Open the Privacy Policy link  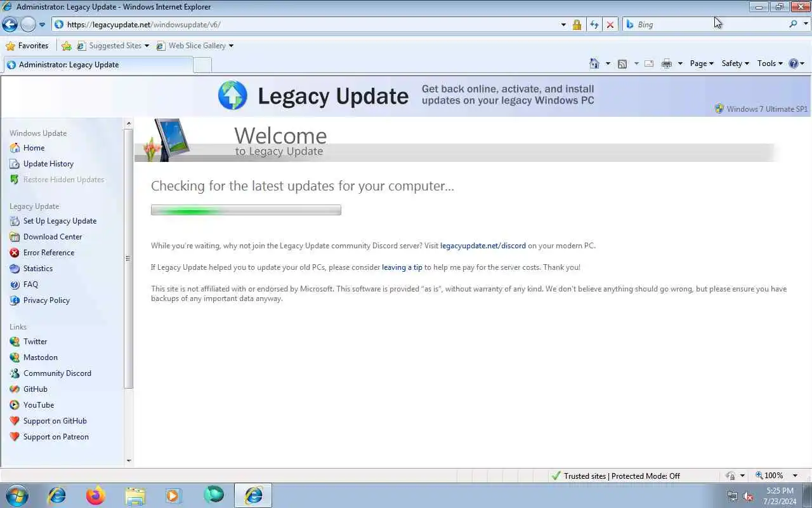(x=46, y=300)
